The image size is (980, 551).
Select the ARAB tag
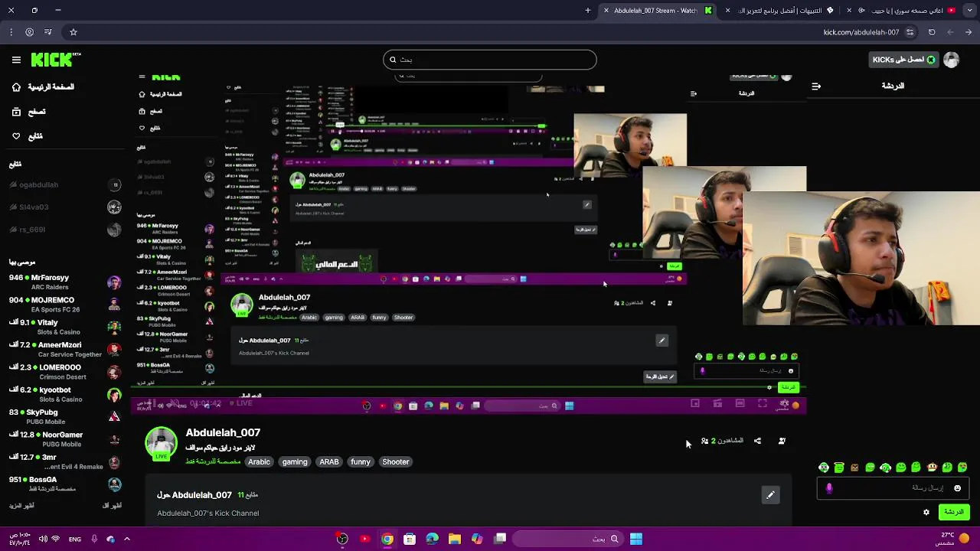[x=329, y=462]
